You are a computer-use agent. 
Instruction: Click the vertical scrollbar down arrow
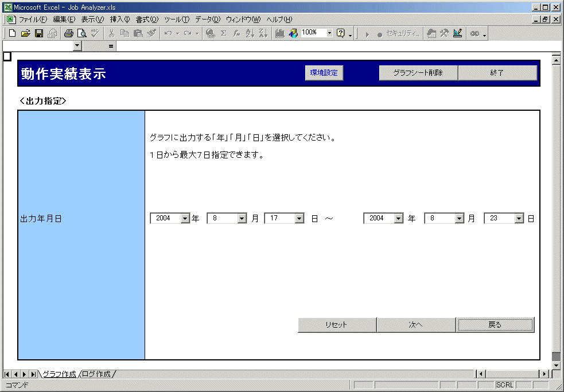pos(556,365)
